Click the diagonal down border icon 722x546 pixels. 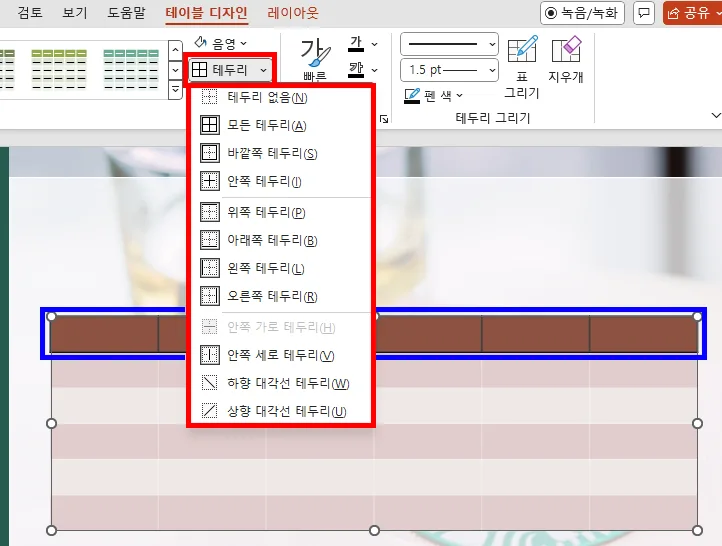coord(210,383)
